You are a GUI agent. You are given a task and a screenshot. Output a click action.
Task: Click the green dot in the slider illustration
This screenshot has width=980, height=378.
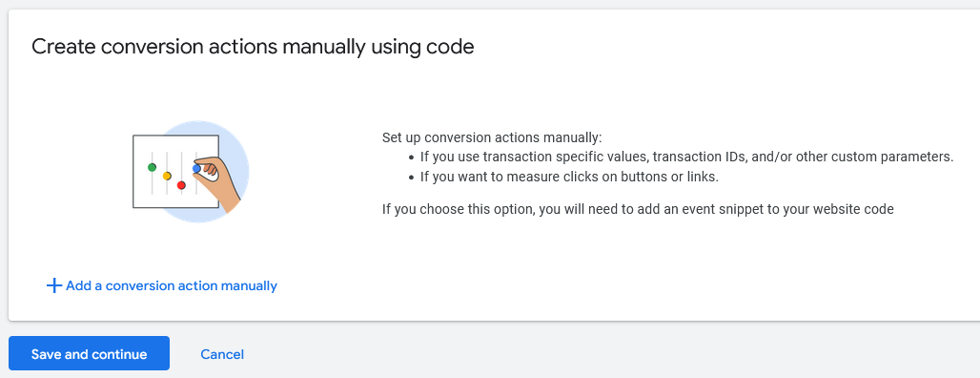[x=152, y=167]
